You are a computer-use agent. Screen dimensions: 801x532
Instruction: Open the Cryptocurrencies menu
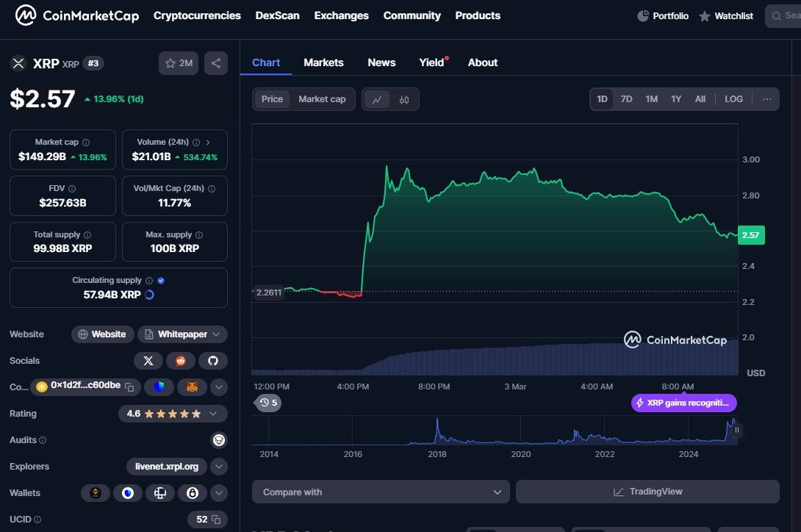(197, 16)
